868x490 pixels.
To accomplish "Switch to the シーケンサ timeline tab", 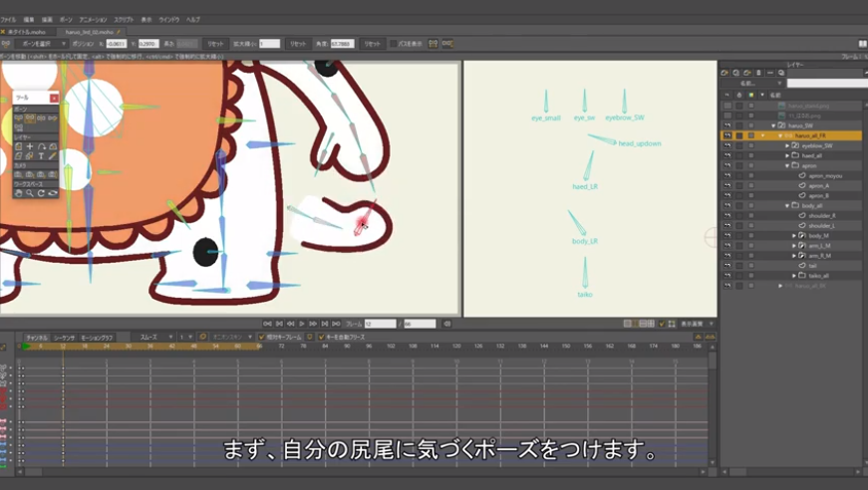I will tap(64, 338).
